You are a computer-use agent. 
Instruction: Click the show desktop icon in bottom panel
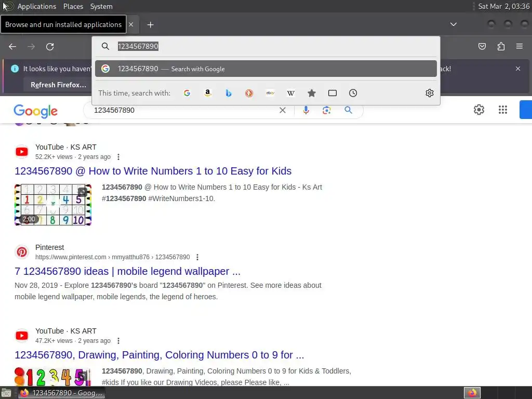coord(6,393)
